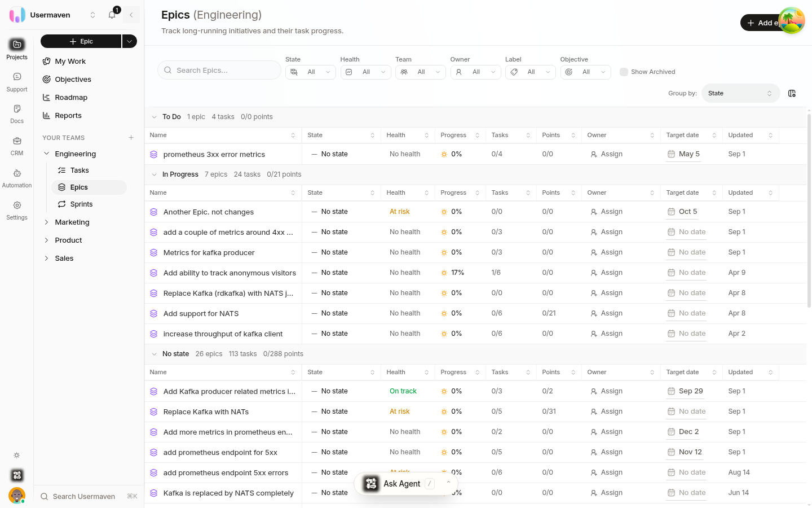Click calendar icon for May 5 target date

[671, 154]
